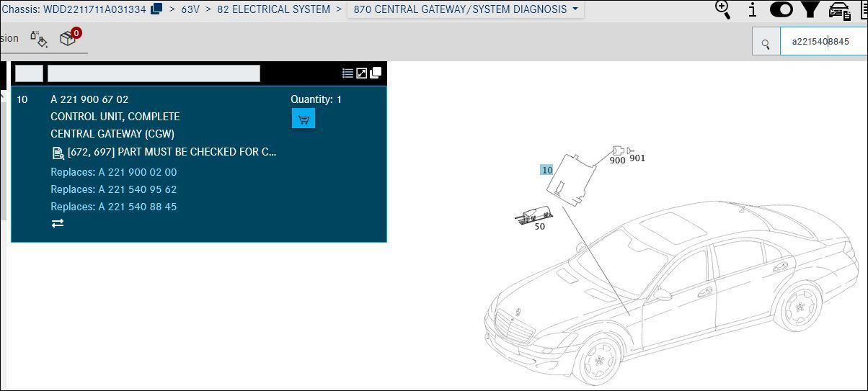
Task: Click the short position filter field in panel header
Action: tap(30, 73)
